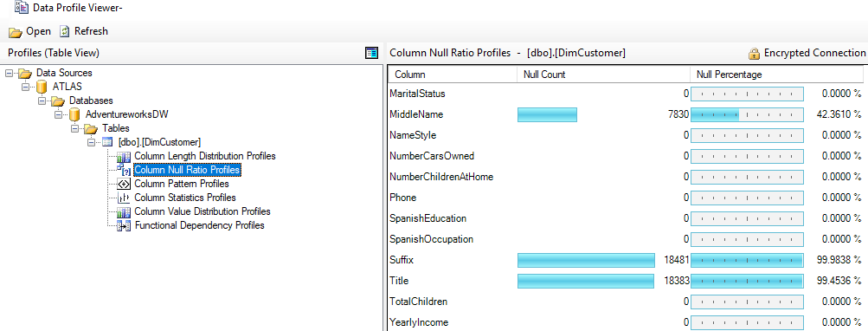The width and height of the screenshot is (868, 331).
Task: Collapse the [dbo].[DimCustomer] table node
Action: point(92,142)
